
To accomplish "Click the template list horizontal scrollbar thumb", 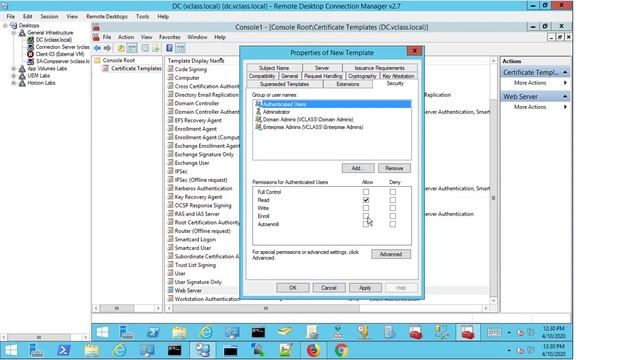I will [x=266, y=308].
